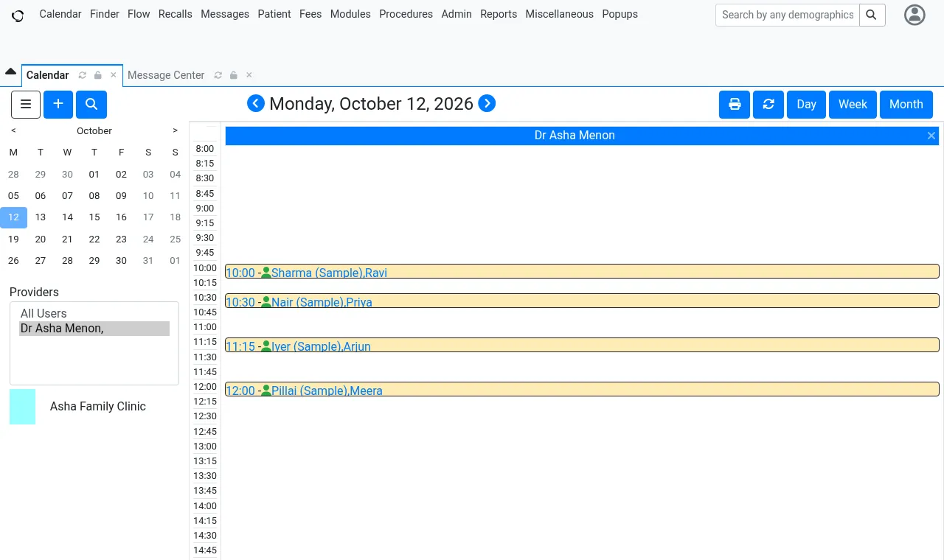Open the Finder menu
This screenshot has height=560, width=944.
pos(105,14)
